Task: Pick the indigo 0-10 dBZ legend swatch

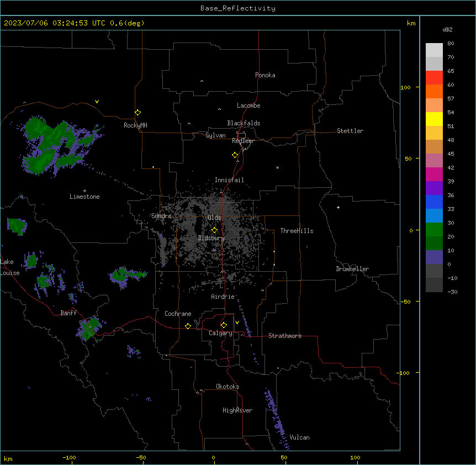Action: pyautogui.click(x=434, y=257)
